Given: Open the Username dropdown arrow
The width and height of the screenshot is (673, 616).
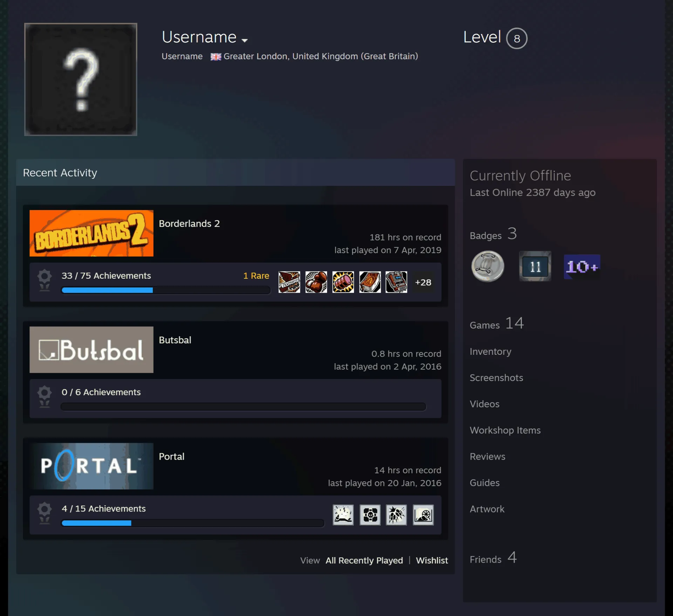Looking at the screenshot, I should click(x=245, y=40).
